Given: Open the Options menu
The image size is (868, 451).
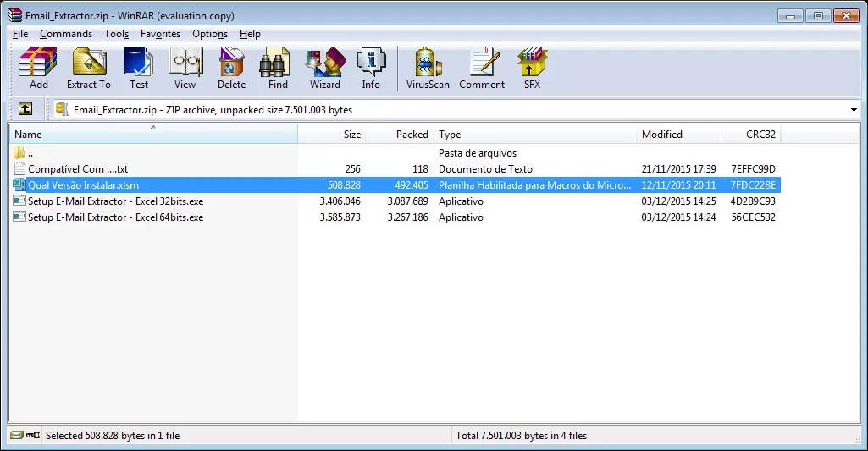Looking at the screenshot, I should (210, 34).
